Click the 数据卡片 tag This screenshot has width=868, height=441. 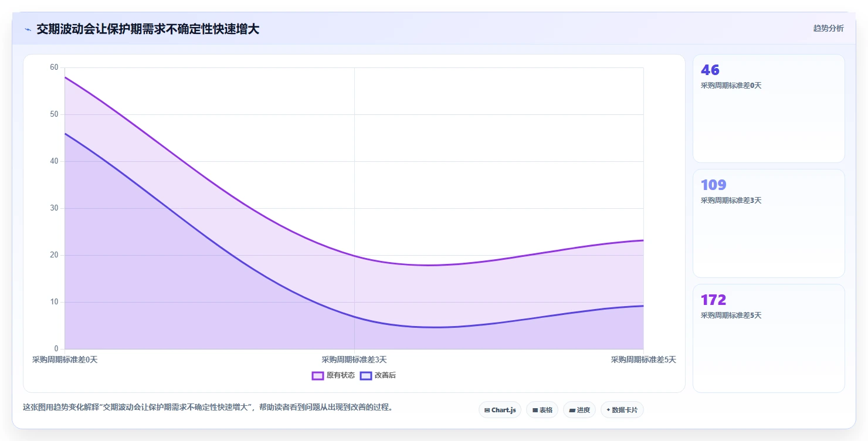(622, 410)
